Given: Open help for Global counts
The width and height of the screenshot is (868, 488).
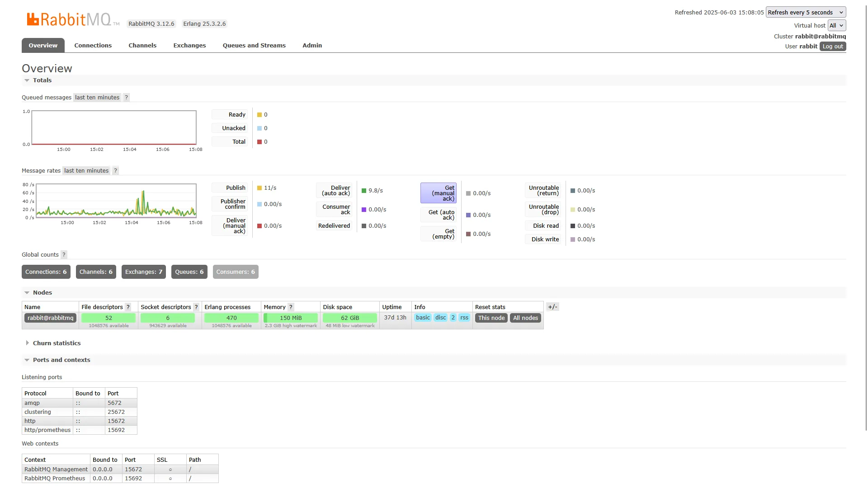Looking at the screenshot, I should (64, 255).
